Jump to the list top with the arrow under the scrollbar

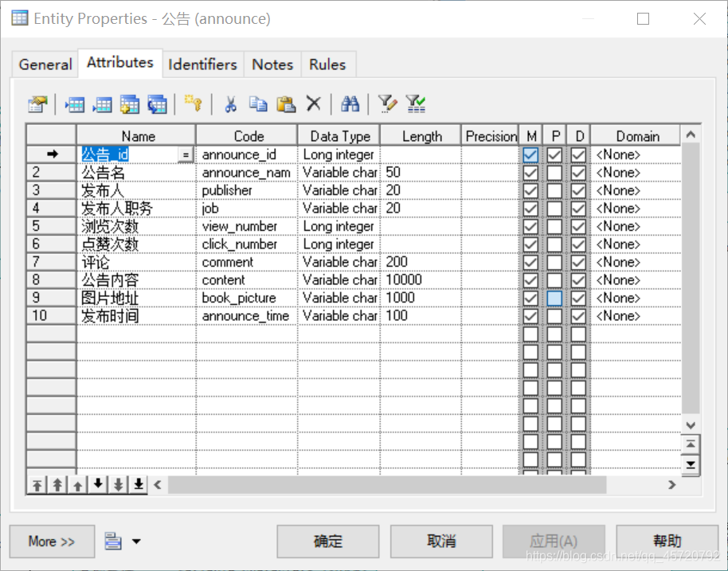tap(691, 444)
